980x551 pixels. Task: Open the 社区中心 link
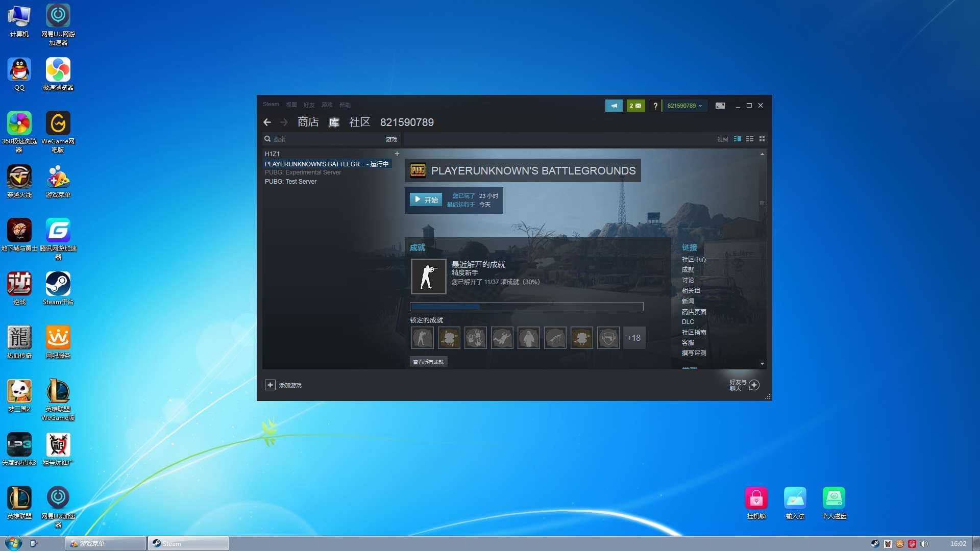[x=694, y=259]
